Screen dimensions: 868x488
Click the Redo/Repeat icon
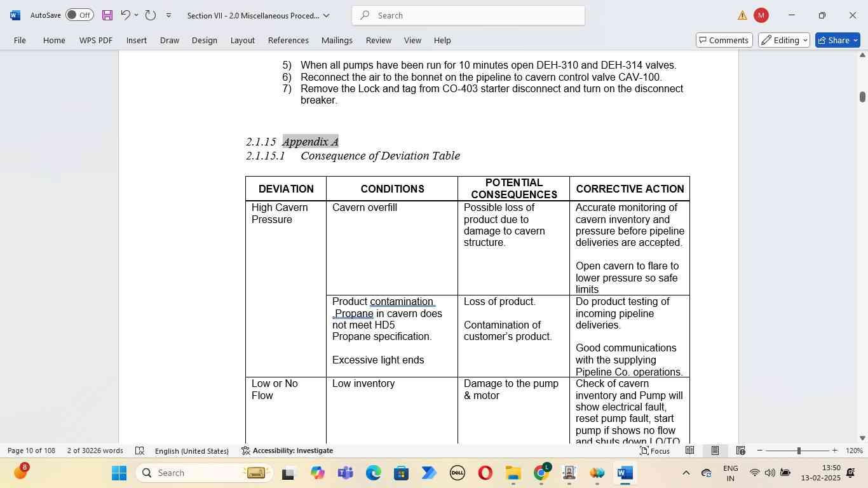[151, 15]
